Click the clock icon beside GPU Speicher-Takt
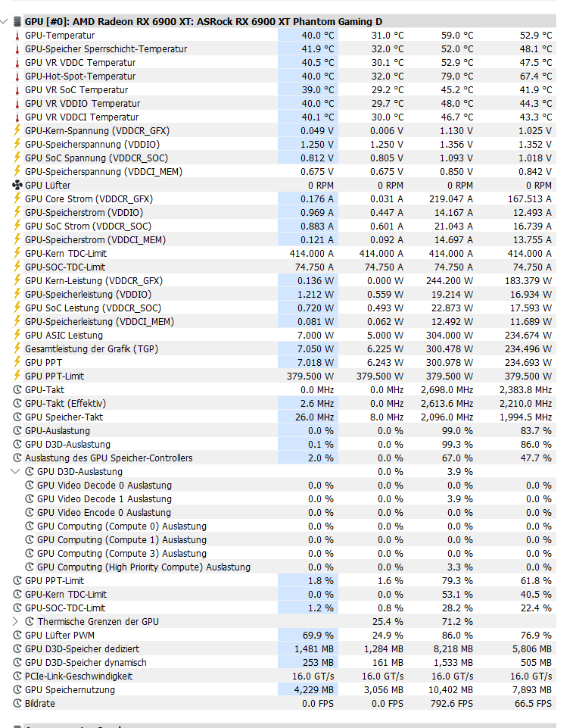The image size is (573, 728). pos(17,417)
